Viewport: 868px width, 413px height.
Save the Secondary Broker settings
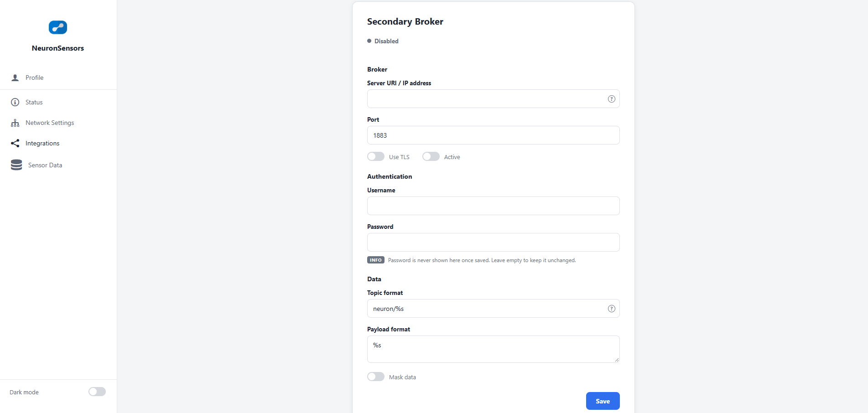pyautogui.click(x=603, y=401)
